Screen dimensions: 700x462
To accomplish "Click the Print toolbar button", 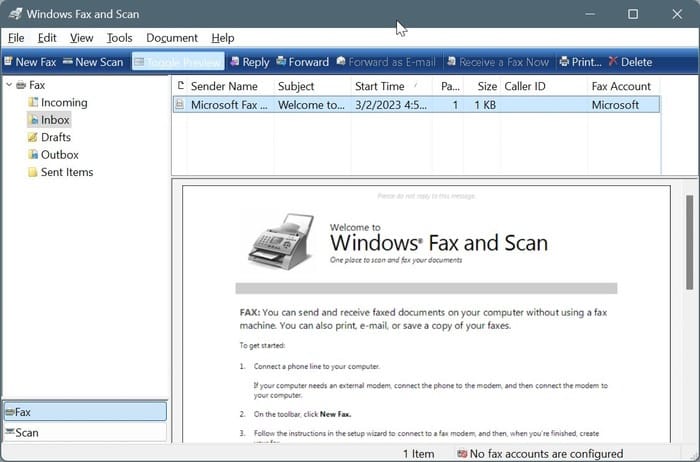I will pos(580,62).
